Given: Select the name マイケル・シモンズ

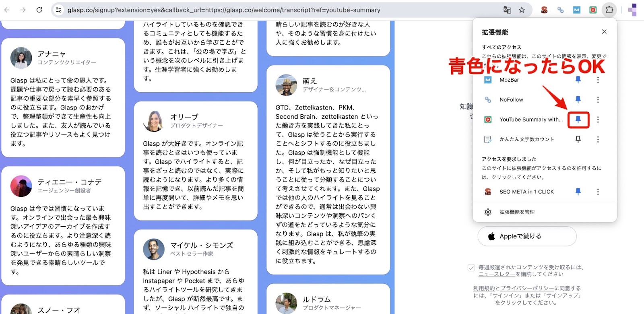Looking at the screenshot, I should click(x=202, y=245).
